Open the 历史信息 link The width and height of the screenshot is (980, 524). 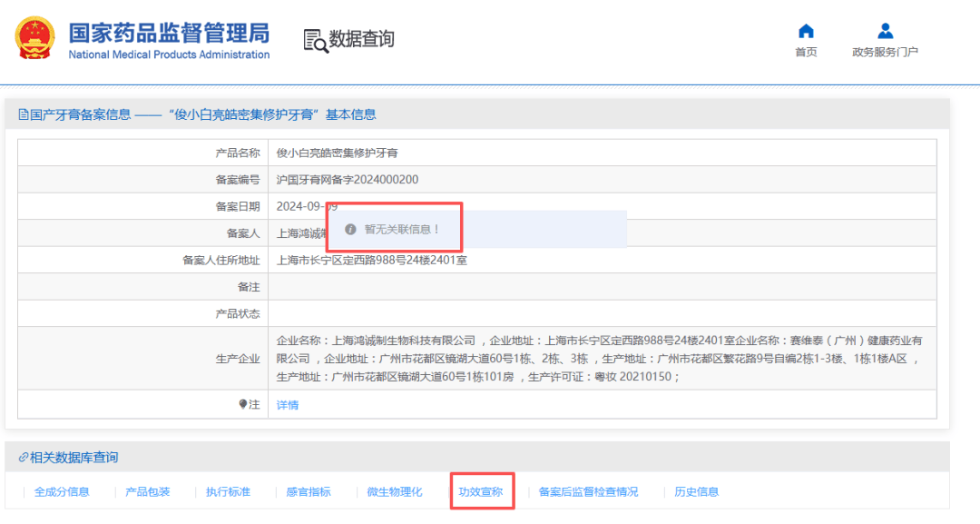click(696, 492)
